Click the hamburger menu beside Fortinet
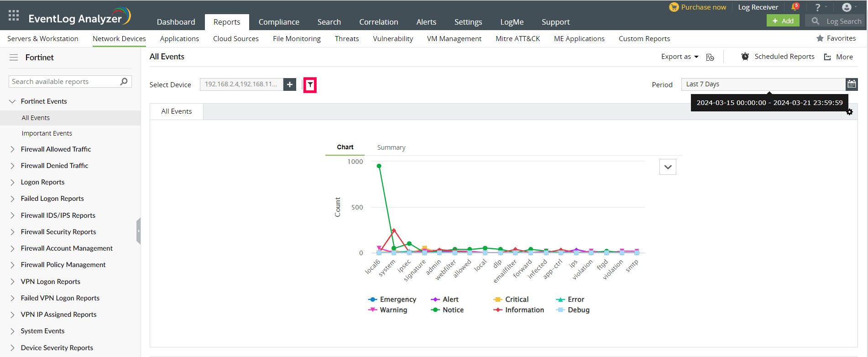 coord(14,58)
